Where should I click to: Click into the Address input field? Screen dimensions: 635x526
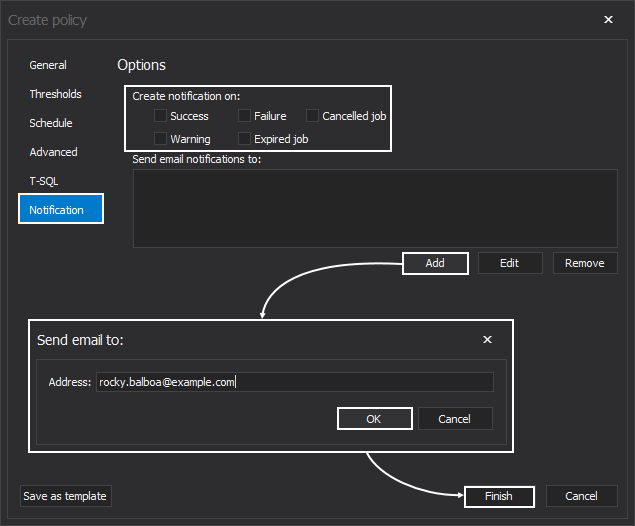pyautogui.click(x=295, y=382)
